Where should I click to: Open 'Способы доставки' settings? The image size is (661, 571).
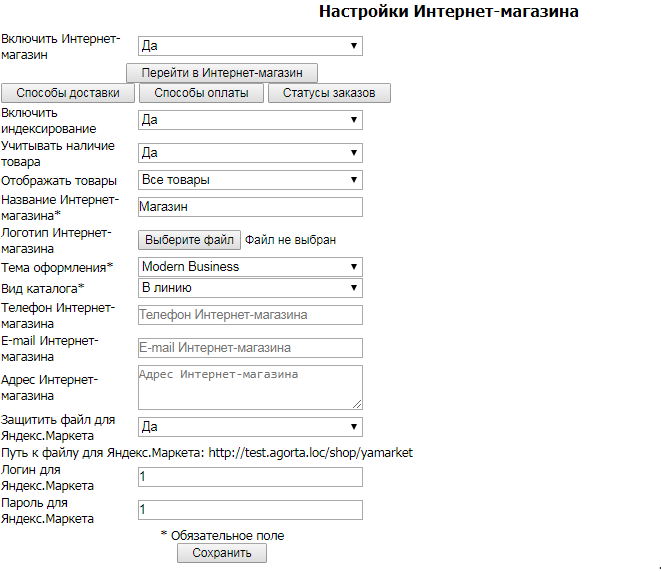[x=68, y=93]
